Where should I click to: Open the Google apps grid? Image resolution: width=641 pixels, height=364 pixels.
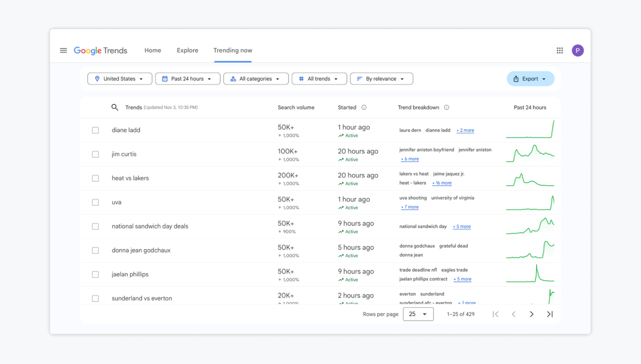click(x=560, y=50)
